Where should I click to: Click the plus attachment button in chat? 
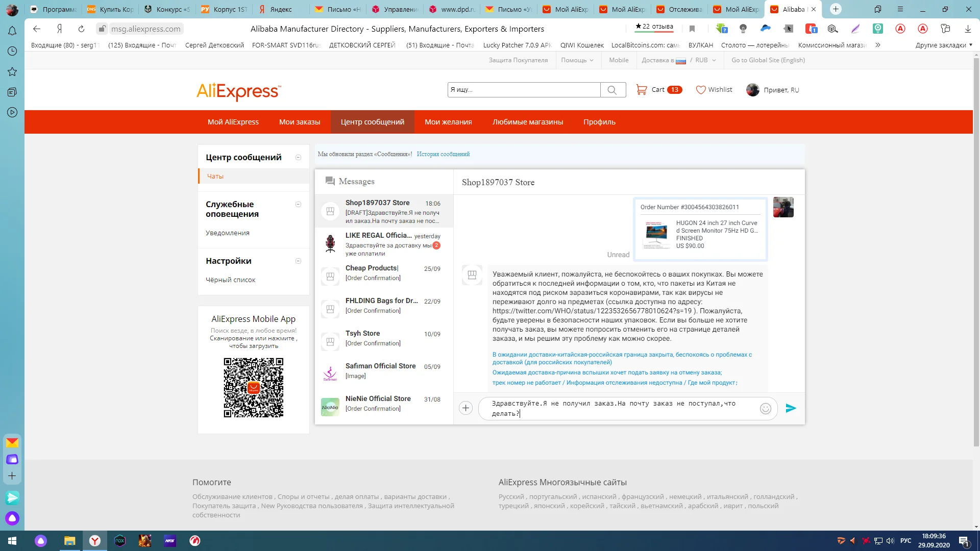pyautogui.click(x=465, y=408)
